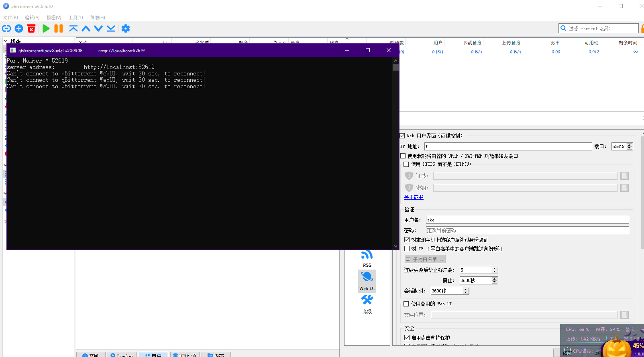Select the Web UI category in options
Image resolution: width=644 pixels, height=357 pixels.
367,281
